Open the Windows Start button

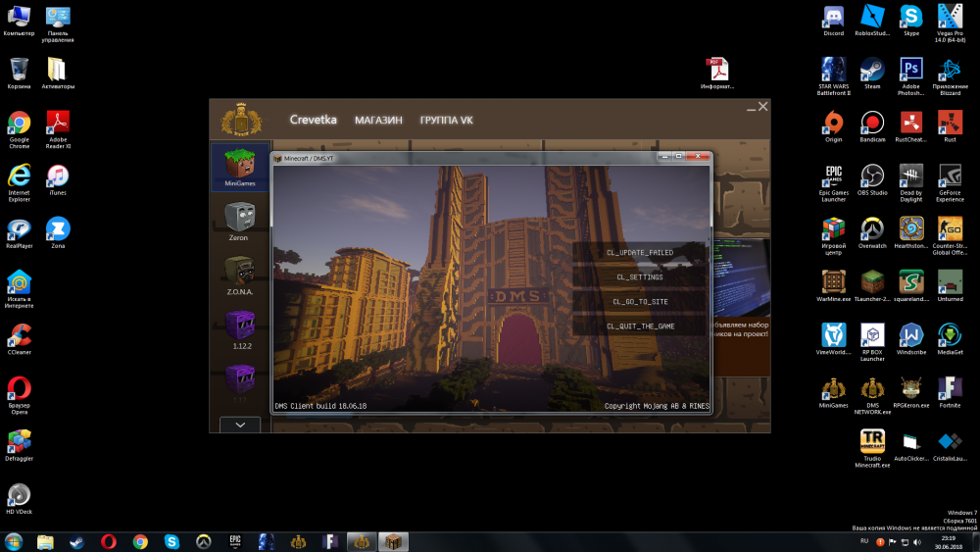[14, 541]
